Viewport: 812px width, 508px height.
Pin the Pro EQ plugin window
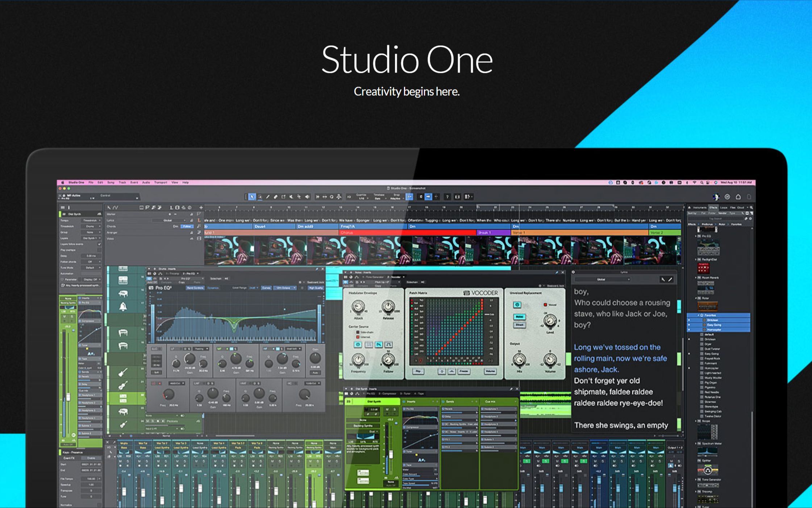click(317, 269)
